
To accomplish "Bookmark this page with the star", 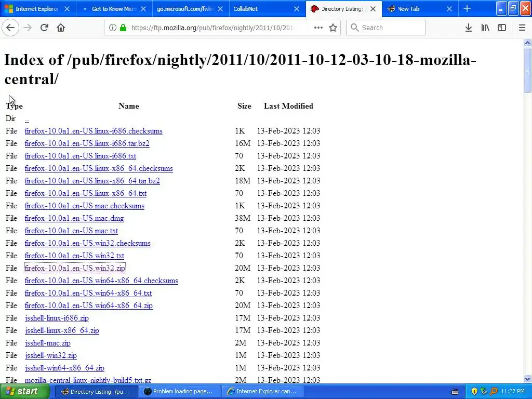I will click(x=333, y=28).
